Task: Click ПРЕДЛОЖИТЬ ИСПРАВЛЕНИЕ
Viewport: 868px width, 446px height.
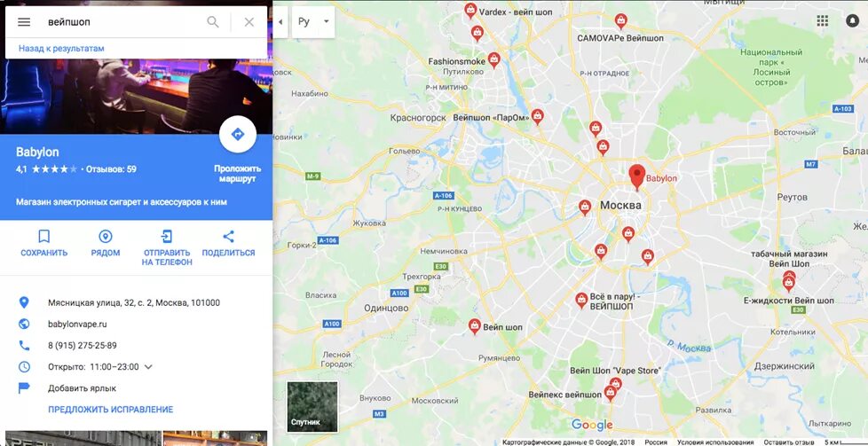Action: [111, 410]
